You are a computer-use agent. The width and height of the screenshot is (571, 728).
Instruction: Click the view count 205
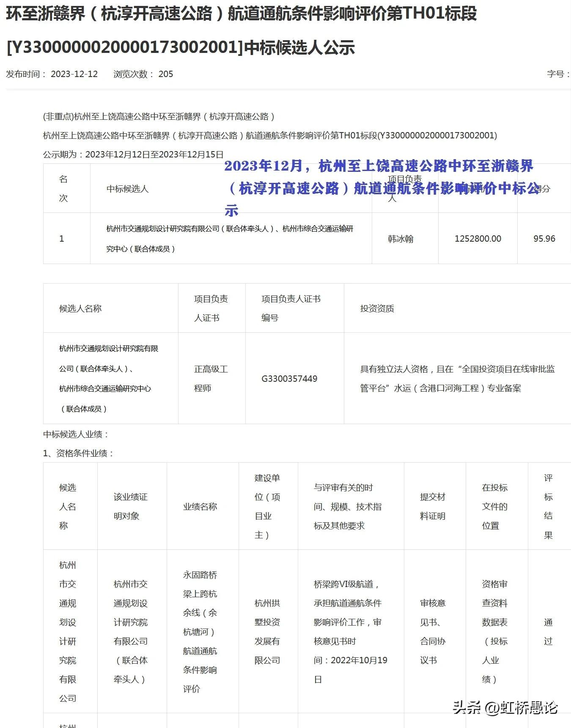coord(166,74)
